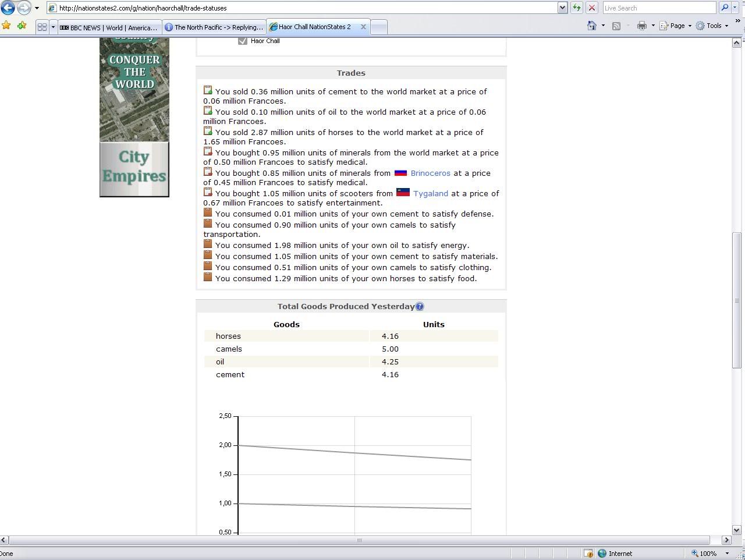Click the bought scooters trade icon

pyautogui.click(x=208, y=192)
